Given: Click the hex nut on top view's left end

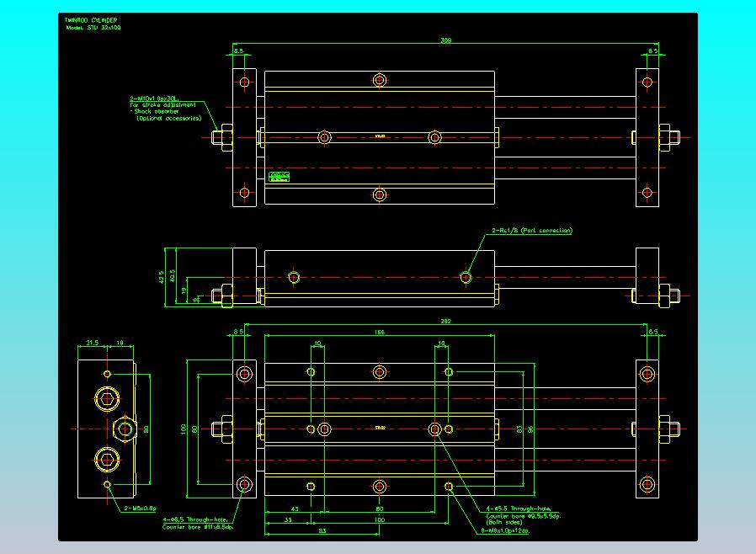Looking at the screenshot, I should pos(222,137).
